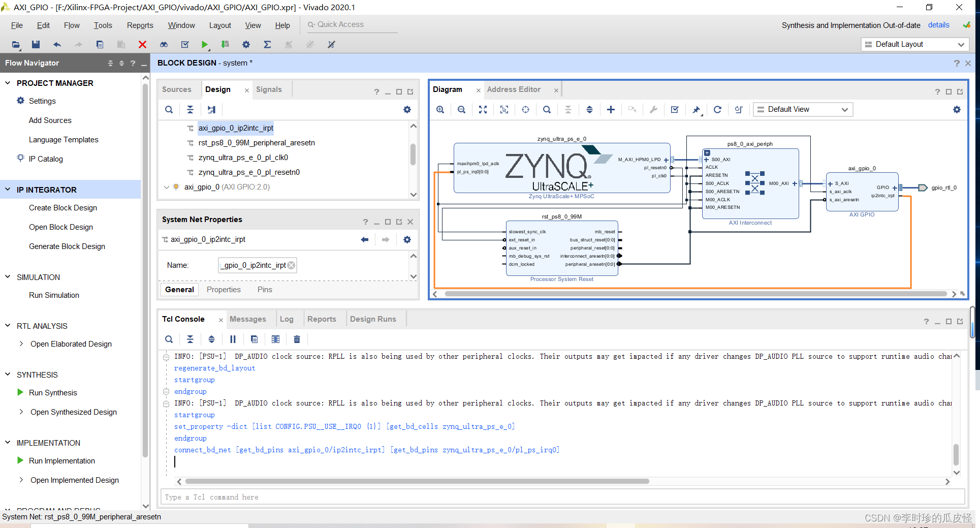980x528 pixels.
Task: Click Regenerate Layout refresh icon in Diagram
Action: (x=717, y=110)
